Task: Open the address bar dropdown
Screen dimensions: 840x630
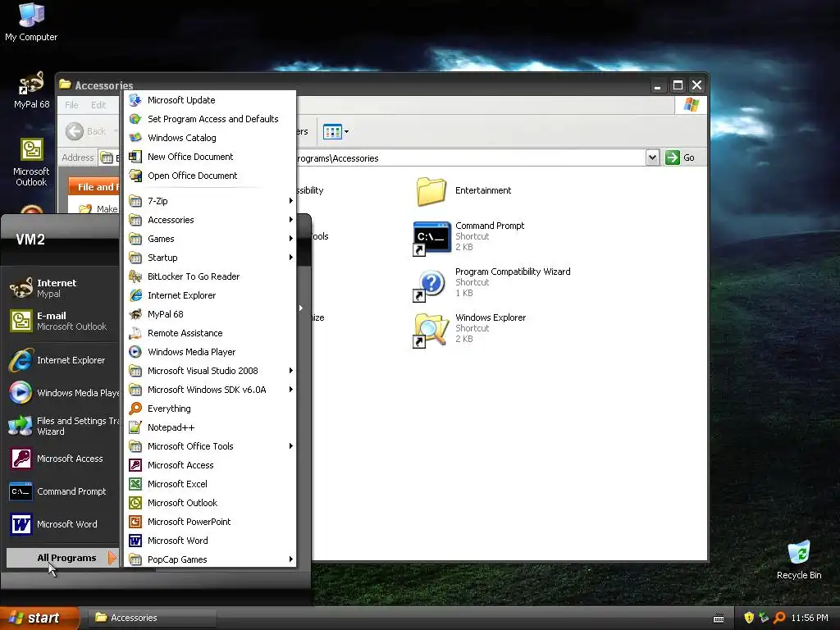Action: [x=652, y=157]
